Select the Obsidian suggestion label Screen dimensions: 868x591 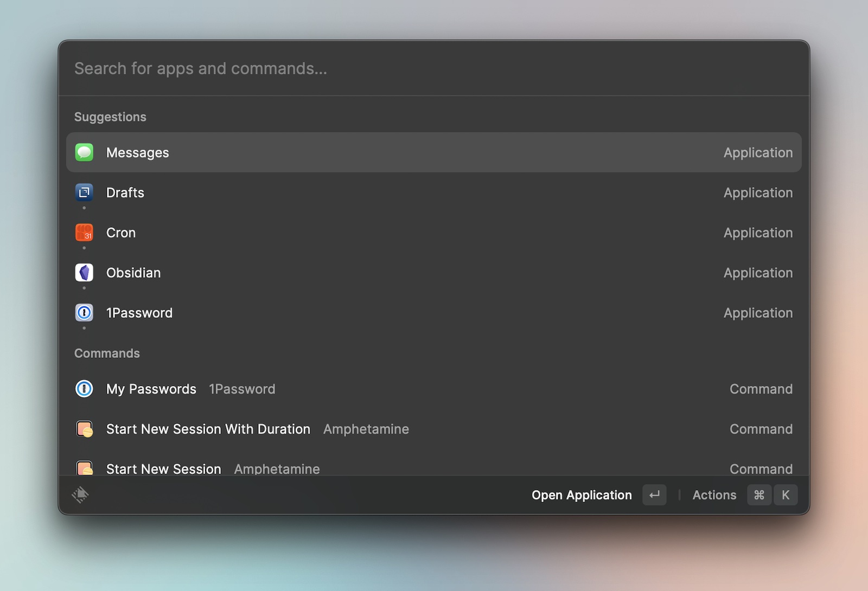(x=133, y=273)
